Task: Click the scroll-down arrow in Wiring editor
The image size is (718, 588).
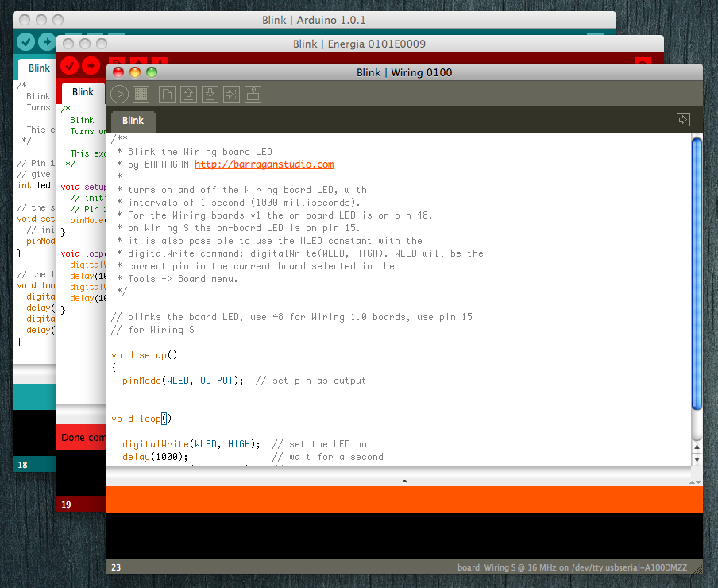Action: pos(697,459)
